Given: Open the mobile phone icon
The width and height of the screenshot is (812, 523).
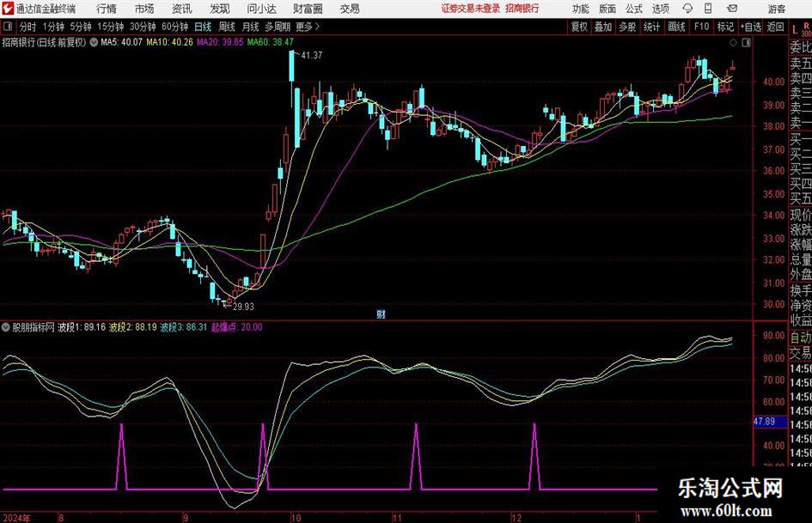Looking at the screenshot, I should (708, 9).
